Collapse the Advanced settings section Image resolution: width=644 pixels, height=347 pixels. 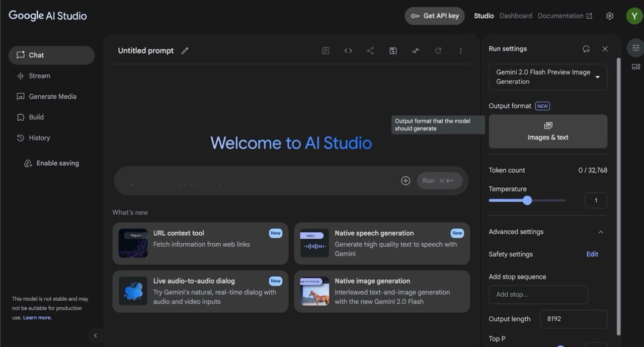[600, 232]
